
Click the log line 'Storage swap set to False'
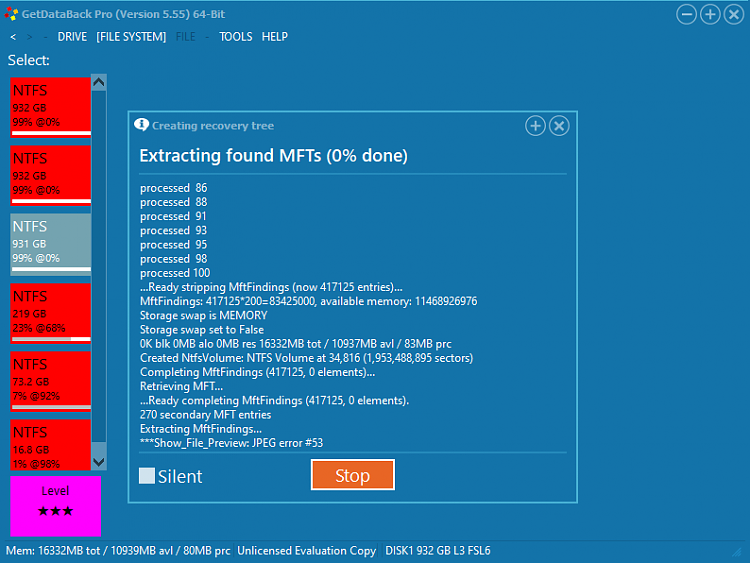coord(201,330)
